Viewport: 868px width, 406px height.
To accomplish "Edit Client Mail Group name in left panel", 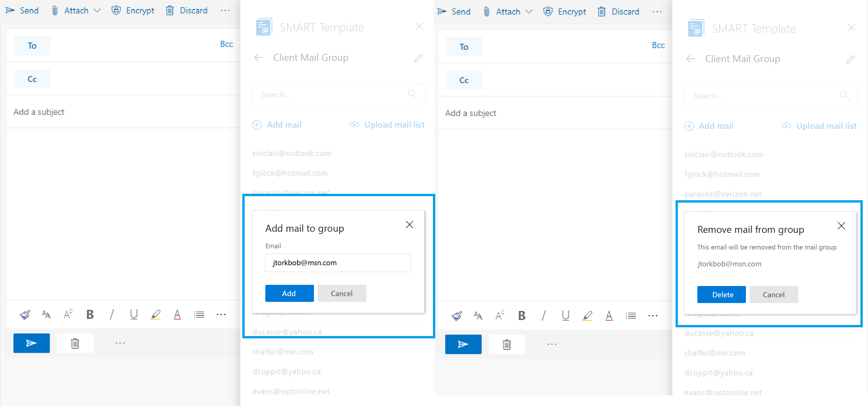I will (x=418, y=58).
